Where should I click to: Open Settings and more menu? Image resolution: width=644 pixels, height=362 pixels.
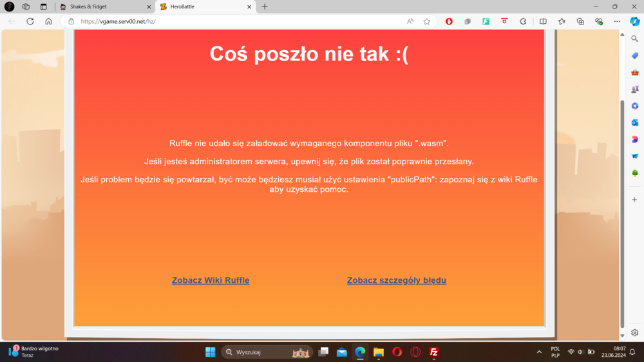click(x=617, y=21)
